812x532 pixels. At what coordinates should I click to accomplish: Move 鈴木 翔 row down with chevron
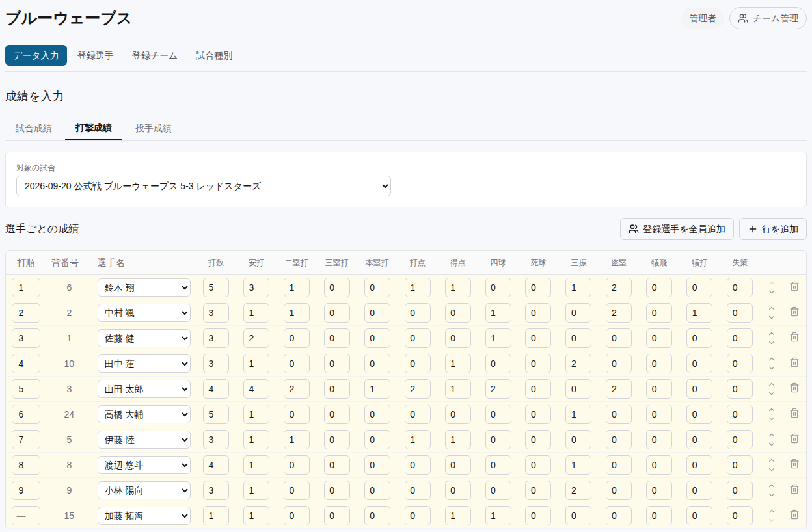[x=772, y=292]
